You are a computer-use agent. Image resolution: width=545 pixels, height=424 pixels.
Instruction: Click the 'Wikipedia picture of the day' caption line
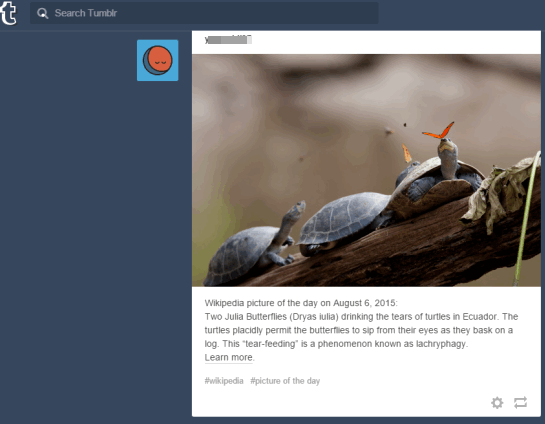pos(301,303)
